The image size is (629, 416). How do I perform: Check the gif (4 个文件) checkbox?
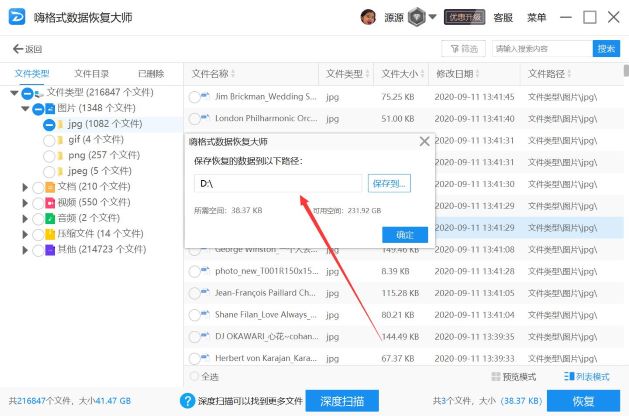(49, 140)
